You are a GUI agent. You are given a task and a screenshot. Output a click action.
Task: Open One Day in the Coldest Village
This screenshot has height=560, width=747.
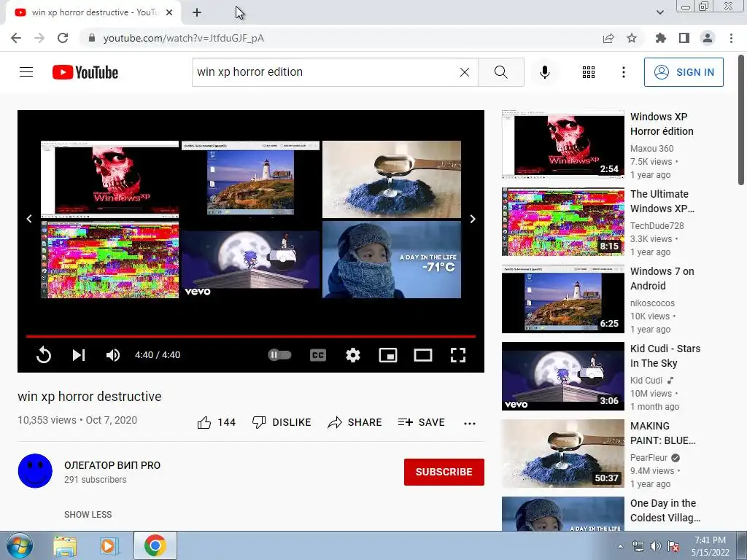665,510
